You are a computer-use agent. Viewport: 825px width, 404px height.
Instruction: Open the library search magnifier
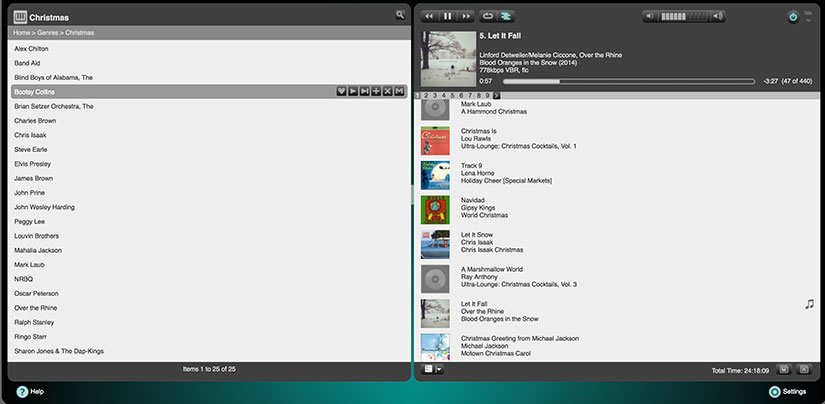click(400, 15)
